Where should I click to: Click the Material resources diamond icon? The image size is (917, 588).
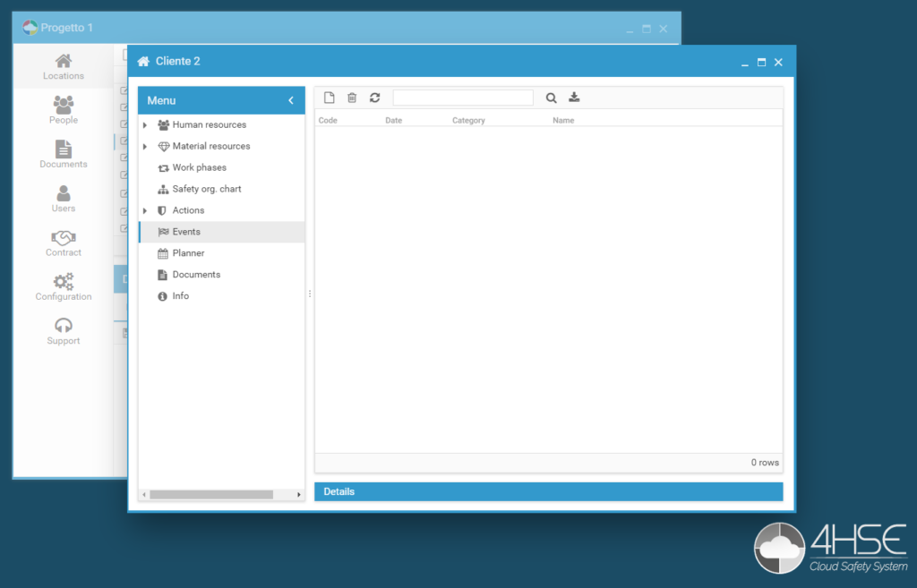(x=163, y=146)
